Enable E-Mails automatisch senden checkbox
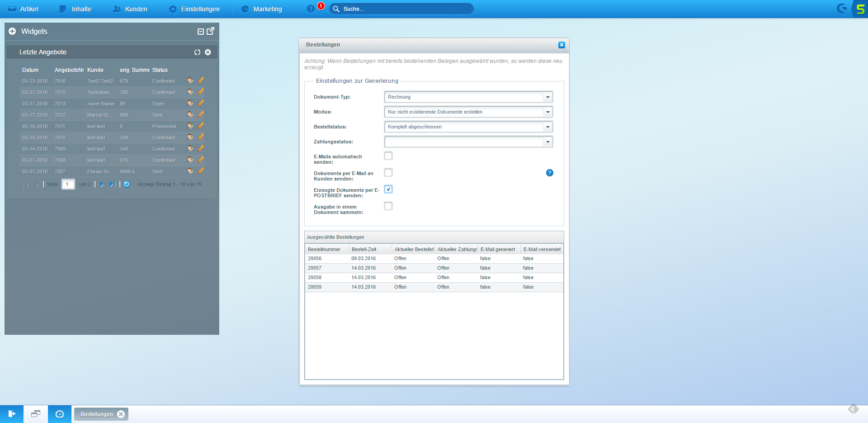This screenshot has width=868, height=423. (388, 156)
